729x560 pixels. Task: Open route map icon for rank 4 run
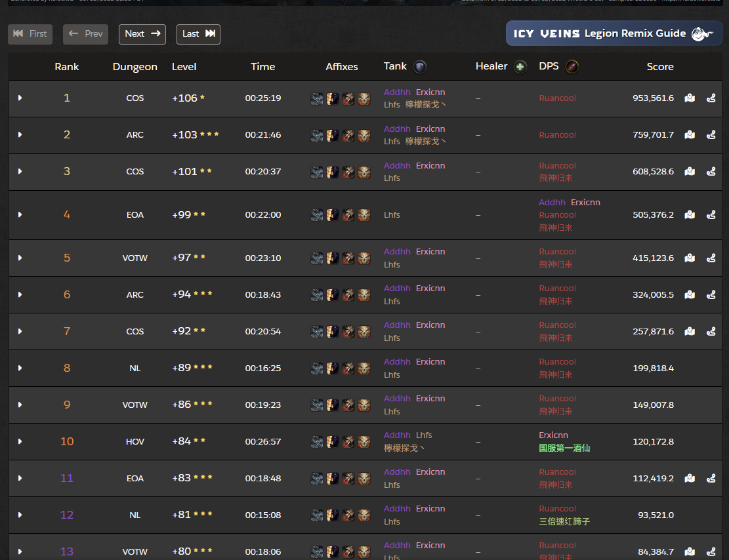(690, 214)
